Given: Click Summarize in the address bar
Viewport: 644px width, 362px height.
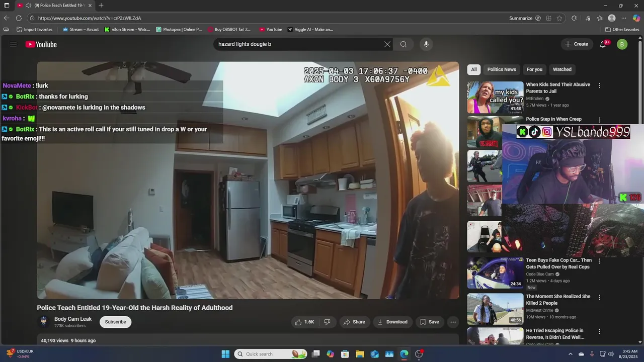Looking at the screenshot, I should (x=525, y=18).
